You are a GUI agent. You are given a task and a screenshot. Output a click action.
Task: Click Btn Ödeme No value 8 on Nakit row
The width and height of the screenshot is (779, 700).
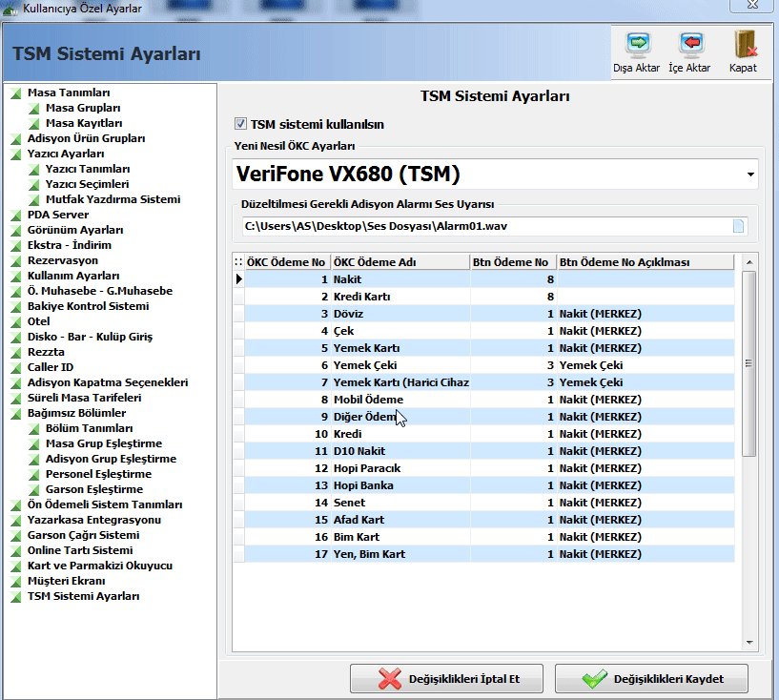coord(514,279)
